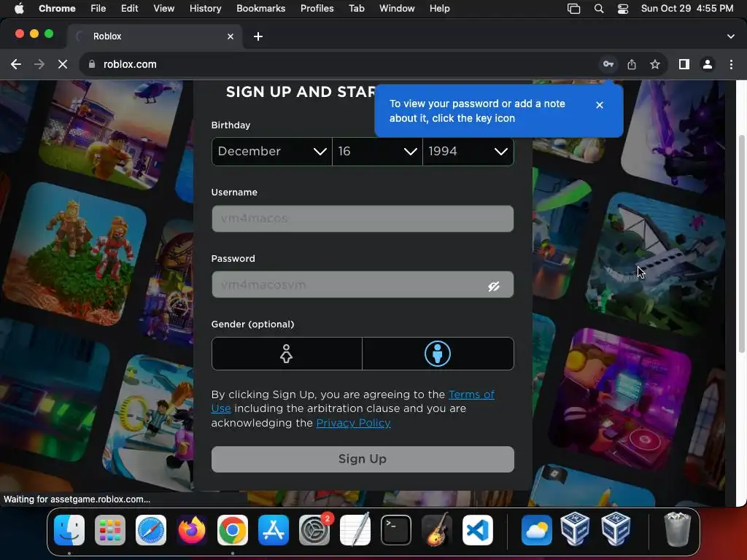Click Chrome icon in the Dock
Viewport: 747px width, 560px height.
tap(233, 530)
